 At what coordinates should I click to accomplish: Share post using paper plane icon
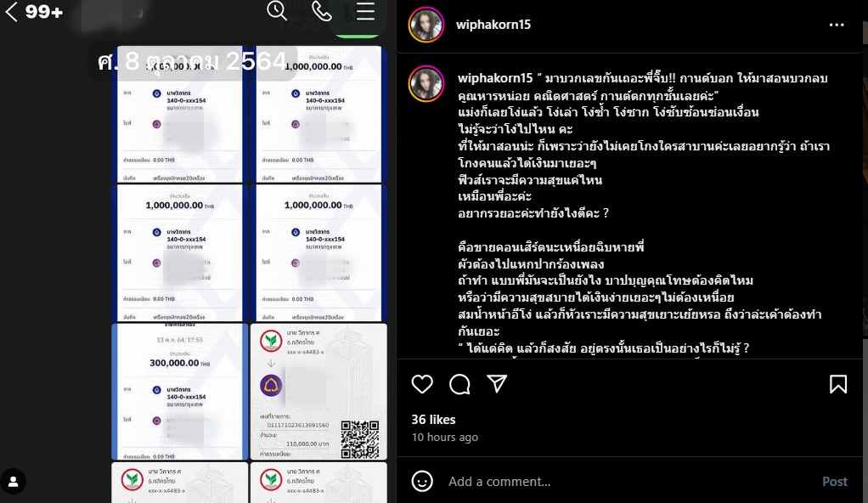point(497,383)
